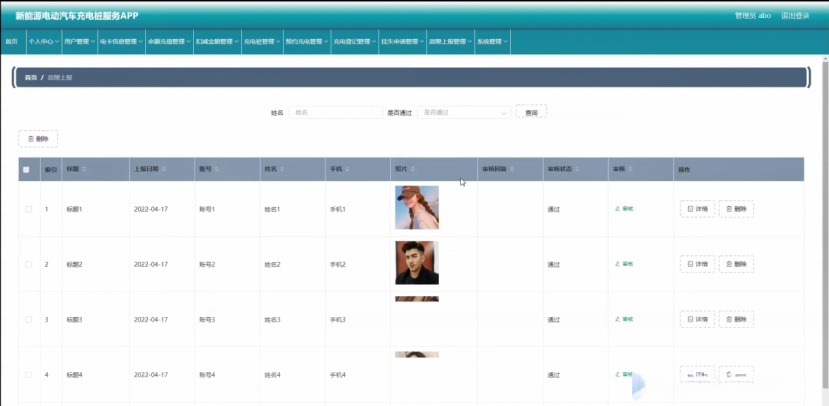
Task: Click the 手机1 cell
Action: point(338,209)
